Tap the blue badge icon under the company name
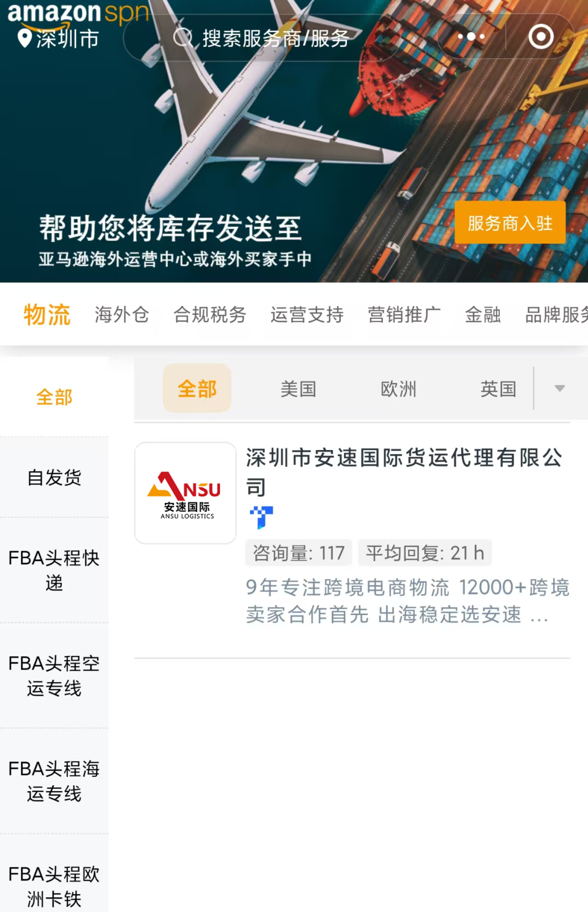588x912 pixels. (x=261, y=517)
